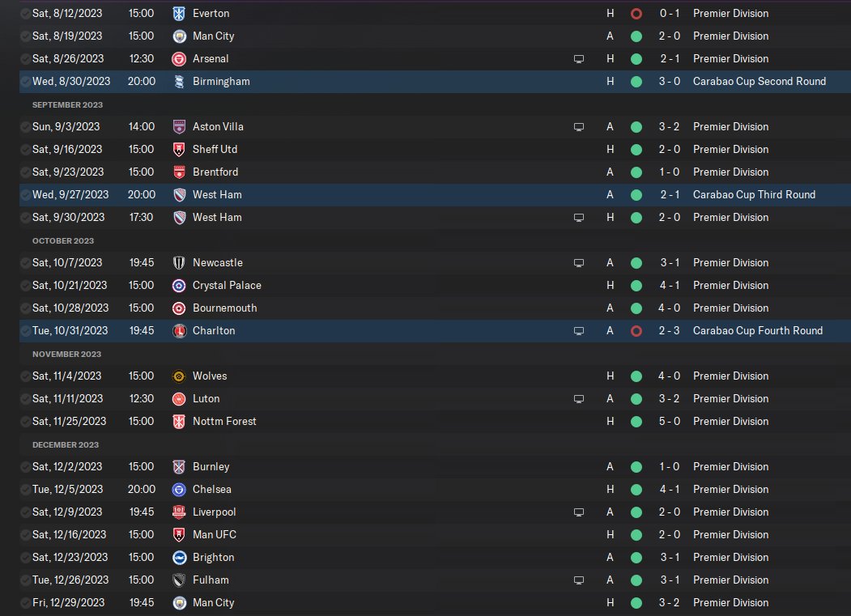Viewport: 851px width, 616px height.
Task: Click the DECEMBER 2023 month header
Action: [x=66, y=445]
